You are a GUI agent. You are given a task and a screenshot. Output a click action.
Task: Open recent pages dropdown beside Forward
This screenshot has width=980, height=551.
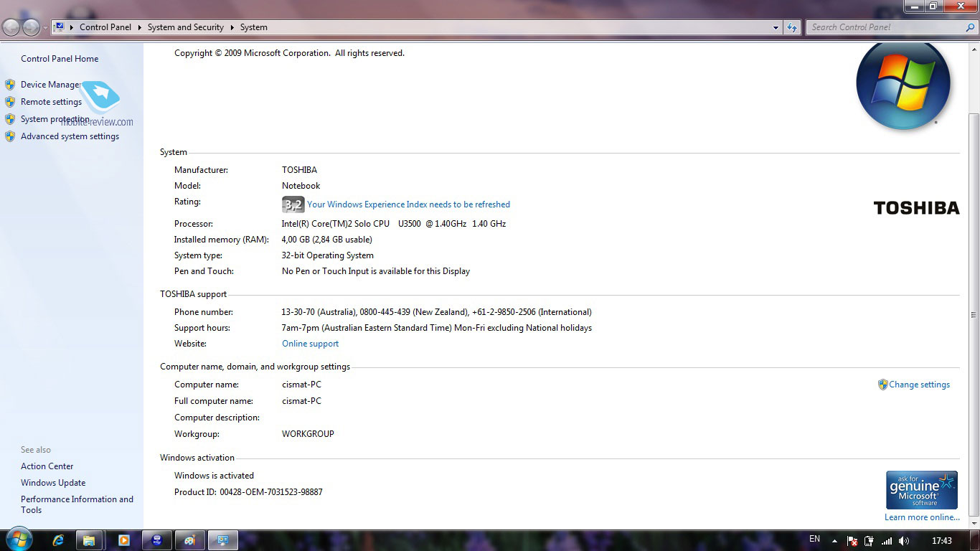point(45,28)
